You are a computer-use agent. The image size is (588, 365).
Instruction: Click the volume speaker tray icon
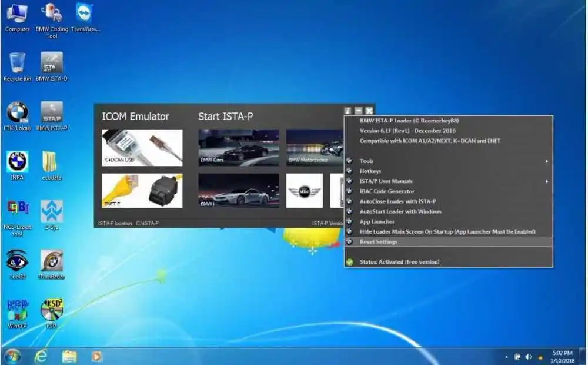[x=529, y=357]
